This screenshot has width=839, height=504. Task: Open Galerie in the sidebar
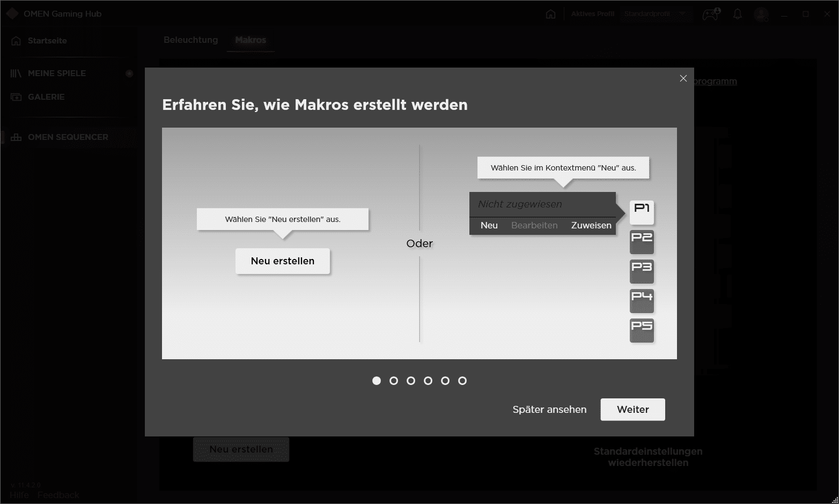point(46,97)
